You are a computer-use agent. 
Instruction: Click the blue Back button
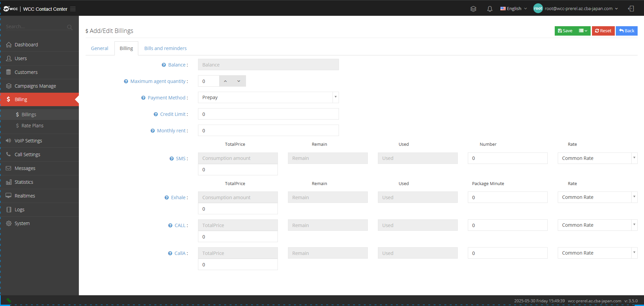(x=627, y=31)
